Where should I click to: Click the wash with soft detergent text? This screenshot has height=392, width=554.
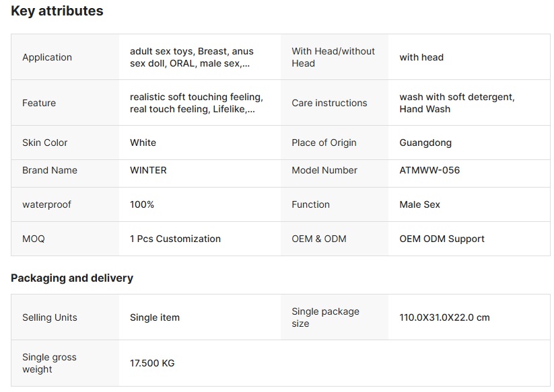point(457,97)
